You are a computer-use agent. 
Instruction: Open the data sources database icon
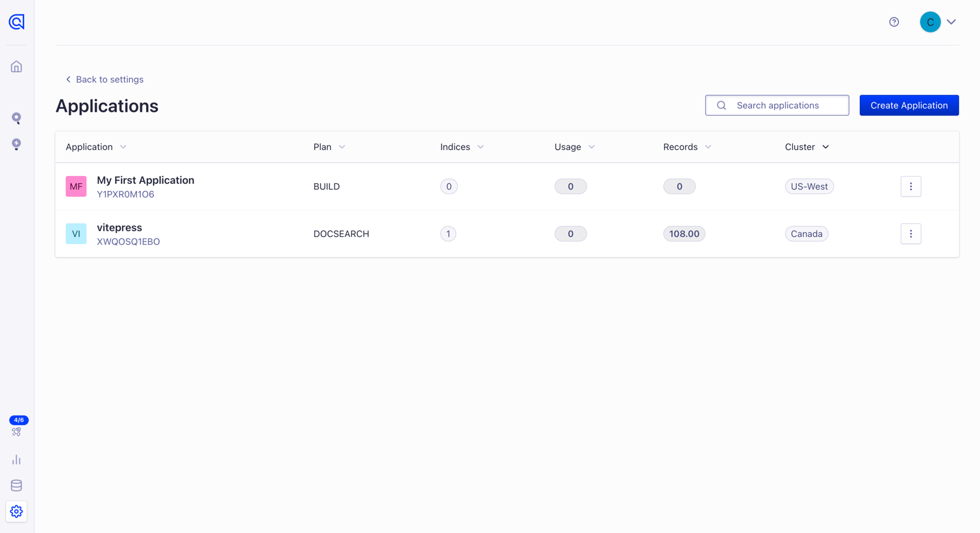point(17,486)
